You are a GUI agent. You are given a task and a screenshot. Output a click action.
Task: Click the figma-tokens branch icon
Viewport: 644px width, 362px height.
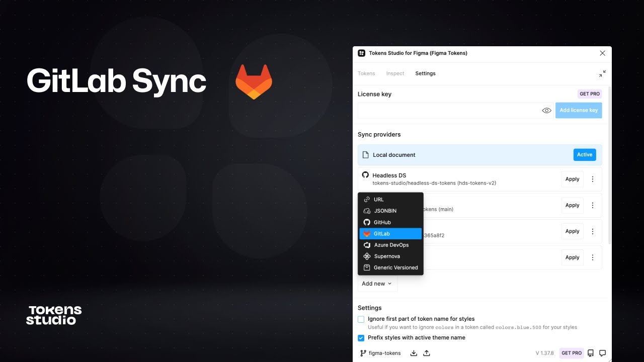(363, 353)
